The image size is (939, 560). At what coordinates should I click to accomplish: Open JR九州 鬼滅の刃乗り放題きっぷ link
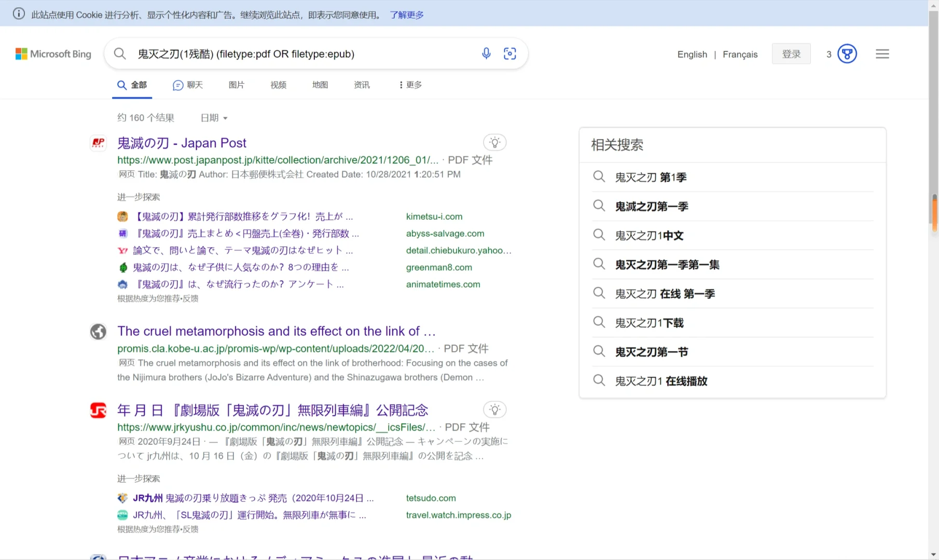(253, 498)
